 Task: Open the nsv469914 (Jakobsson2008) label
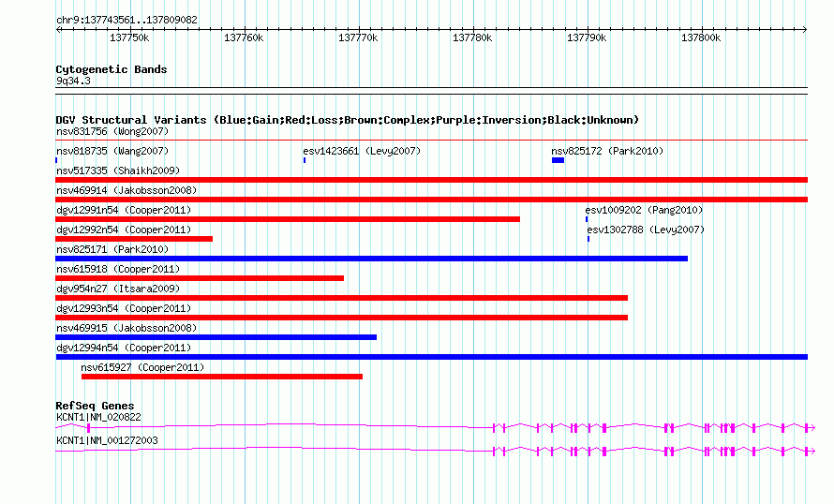tap(127, 190)
